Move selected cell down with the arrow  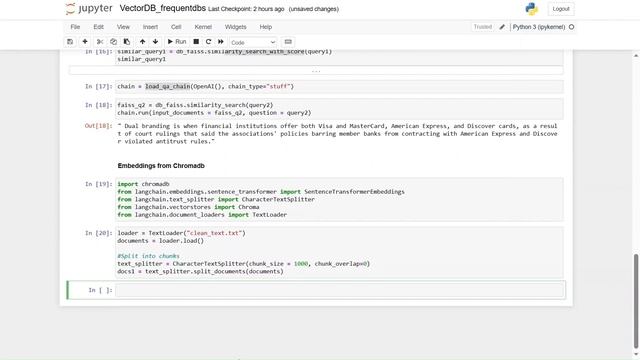pos(156,42)
